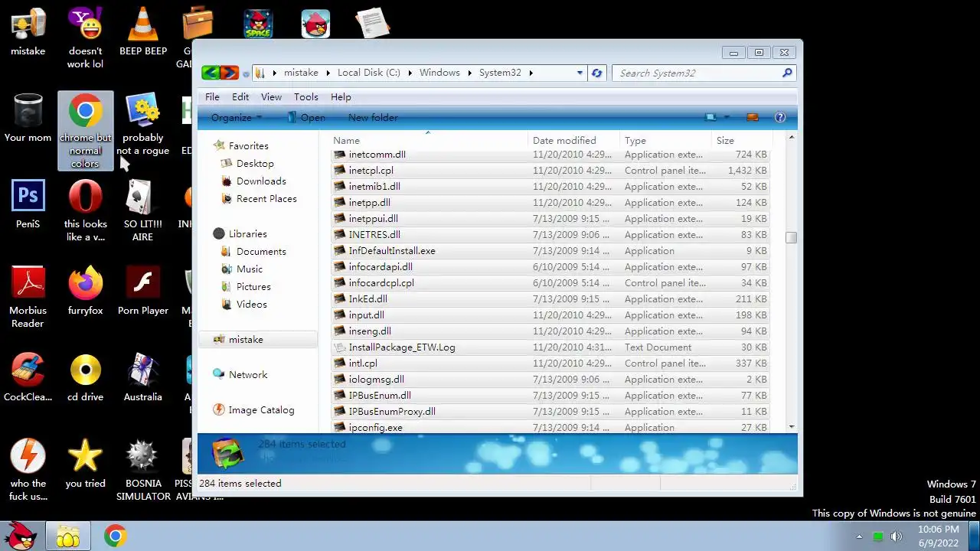Open the Documents library

[x=261, y=252]
